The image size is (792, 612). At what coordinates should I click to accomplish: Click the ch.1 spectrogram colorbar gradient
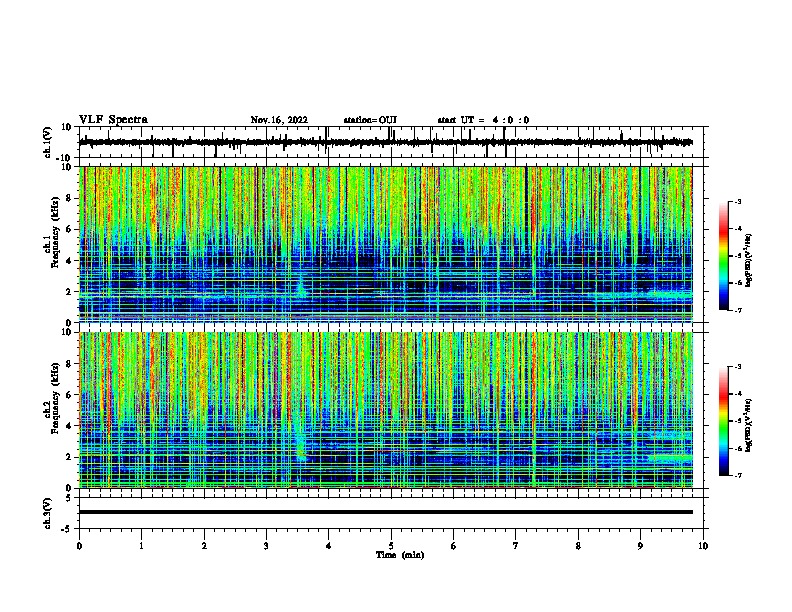723,256
